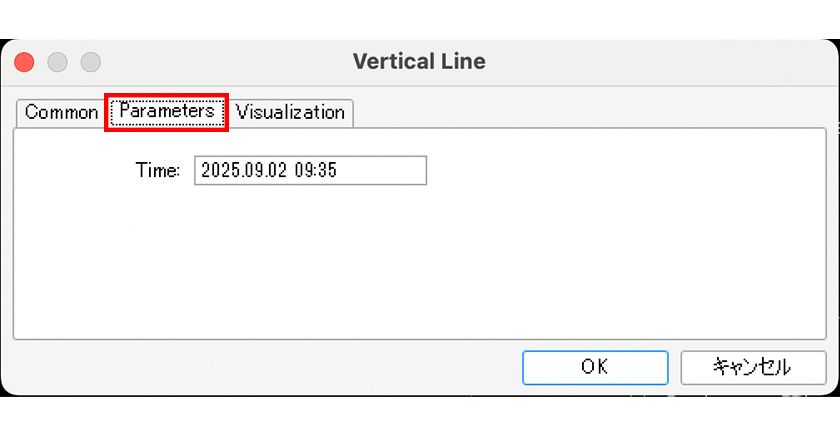This screenshot has height=436, width=840.
Task: Open the Visualization tab
Action: 290,112
